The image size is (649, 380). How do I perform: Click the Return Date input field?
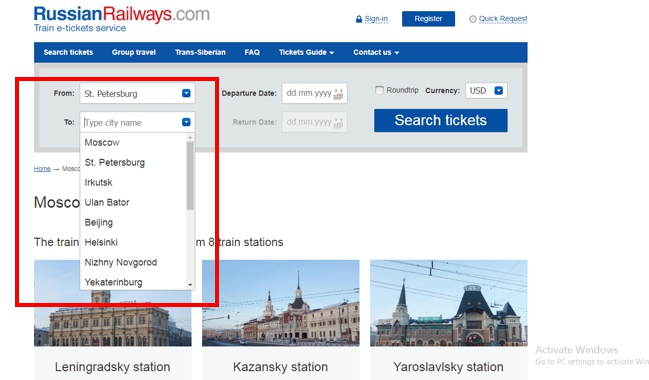click(x=315, y=122)
